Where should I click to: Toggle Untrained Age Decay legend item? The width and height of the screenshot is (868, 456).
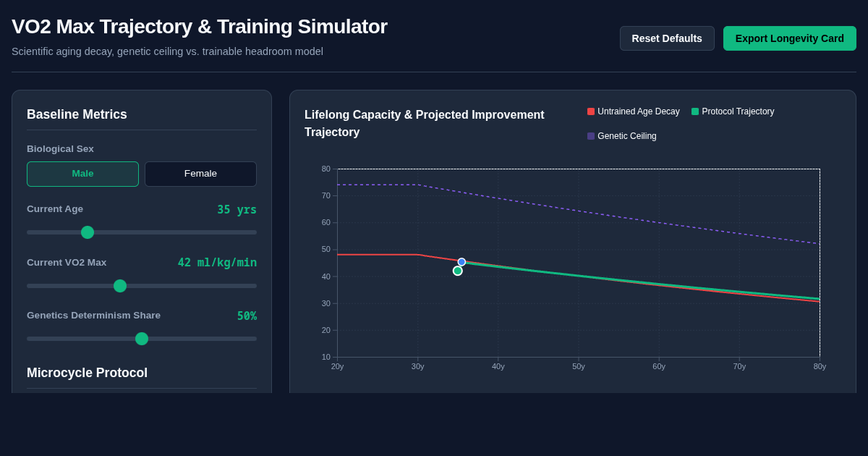634,111
